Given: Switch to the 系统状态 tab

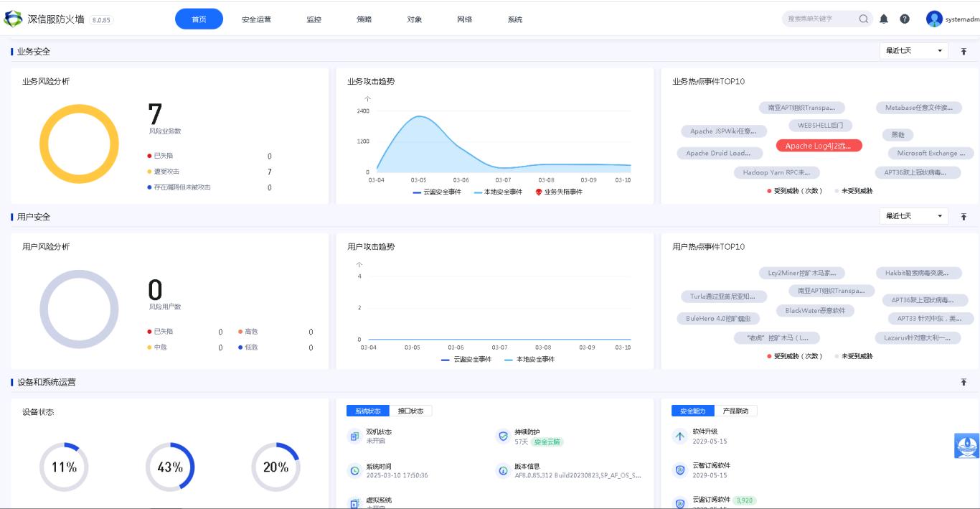Looking at the screenshot, I should pyautogui.click(x=368, y=411).
